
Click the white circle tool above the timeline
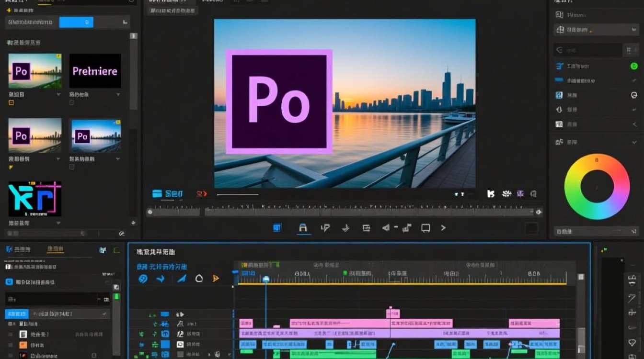(199, 279)
